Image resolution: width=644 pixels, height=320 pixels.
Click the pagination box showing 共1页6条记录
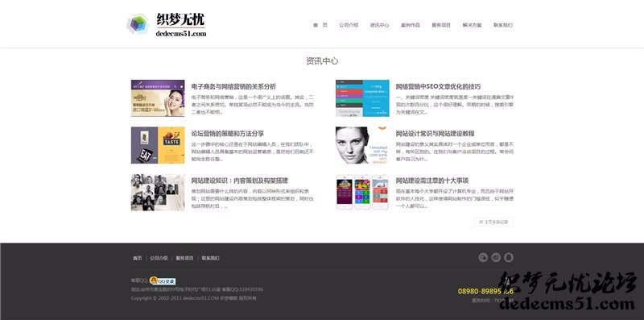493,222
